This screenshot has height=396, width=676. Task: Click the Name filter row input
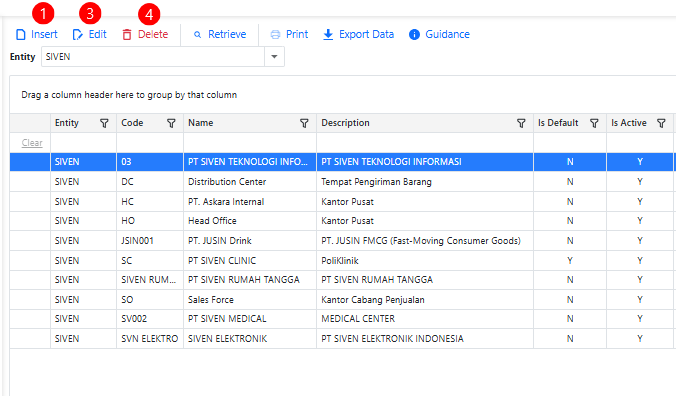pyautogui.click(x=250, y=143)
